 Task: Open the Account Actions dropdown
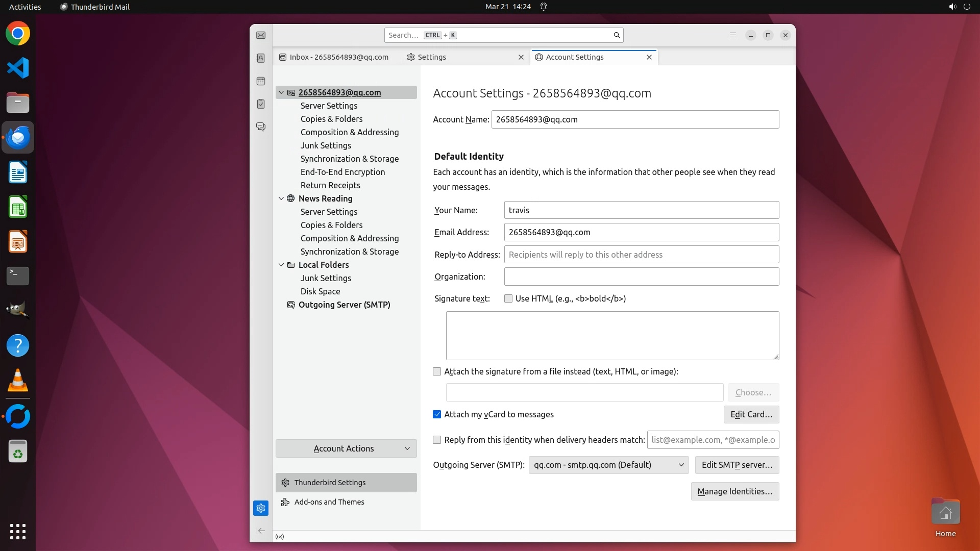(346, 448)
